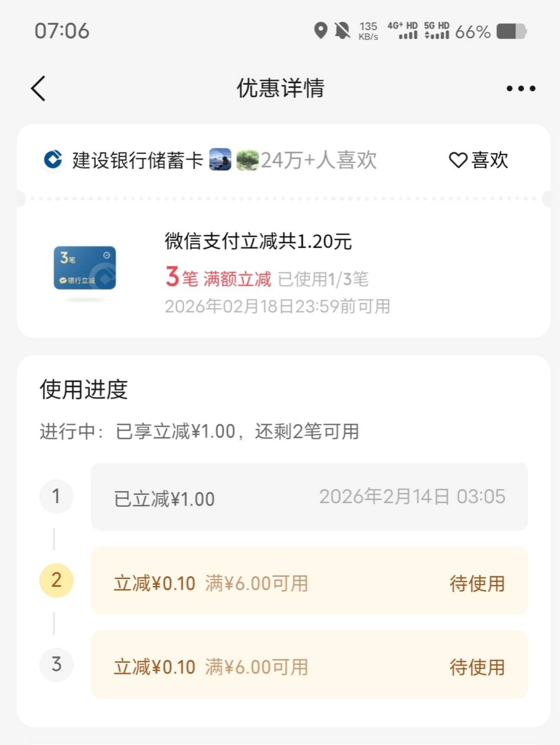Image resolution: width=560 pixels, height=745 pixels.
Task: Tap 待使用 on the third discount row
Action: pyautogui.click(x=477, y=667)
